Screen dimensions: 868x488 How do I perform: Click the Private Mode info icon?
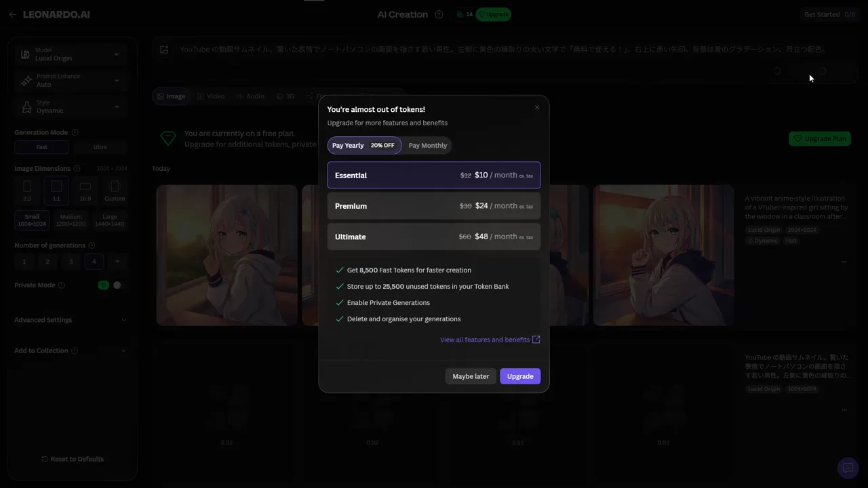tap(62, 285)
